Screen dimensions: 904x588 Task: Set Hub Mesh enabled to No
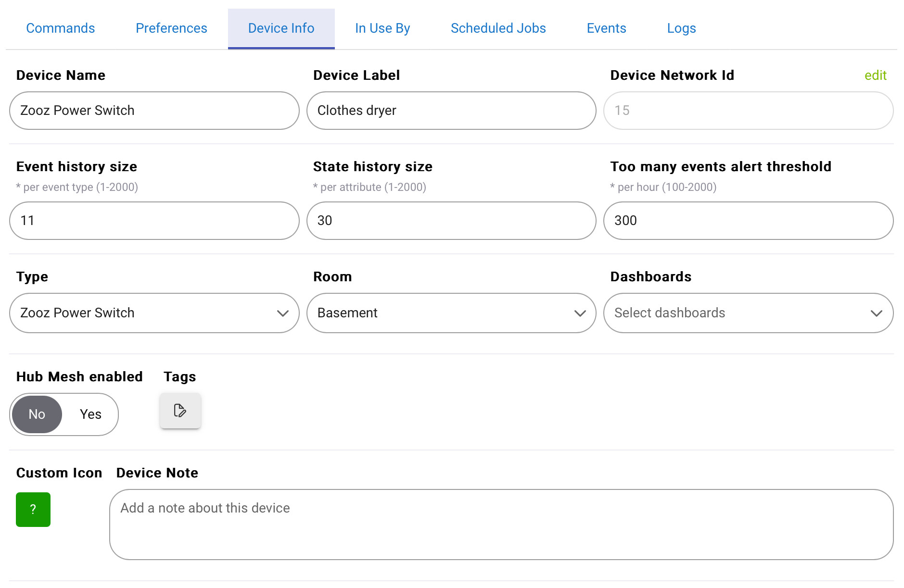[37, 414]
